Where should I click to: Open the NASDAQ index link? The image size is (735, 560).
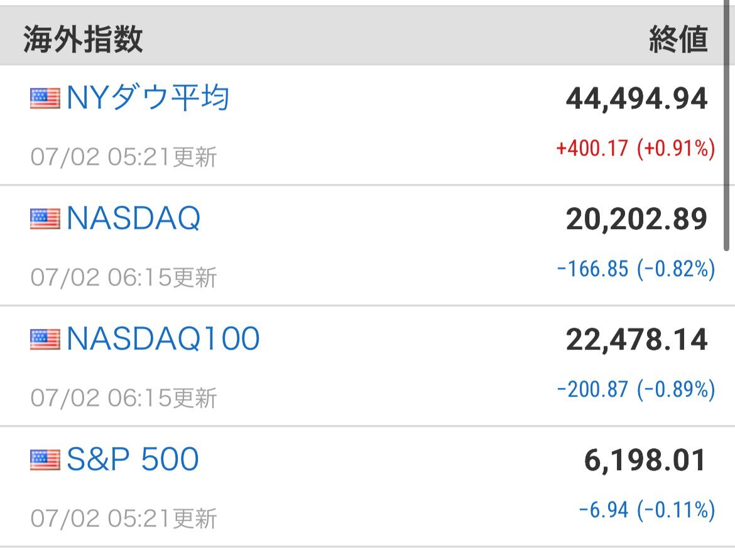pyautogui.click(x=134, y=218)
